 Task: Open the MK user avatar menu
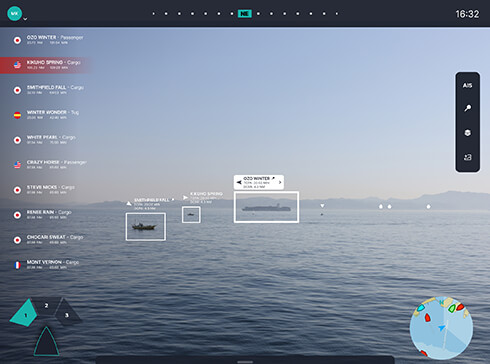[x=14, y=13]
